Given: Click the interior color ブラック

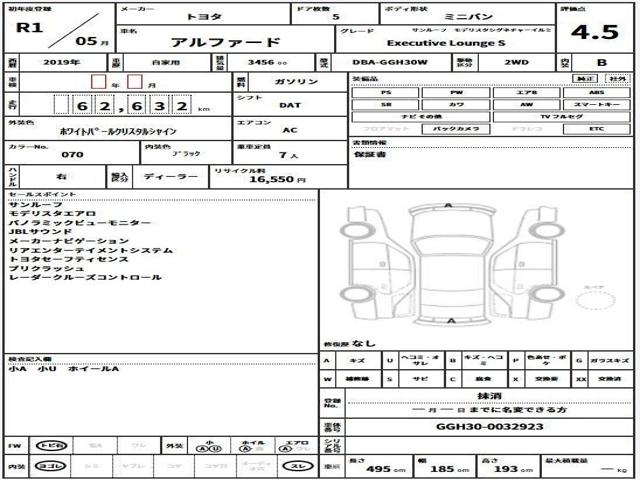Looking at the screenshot, I should (x=186, y=154).
